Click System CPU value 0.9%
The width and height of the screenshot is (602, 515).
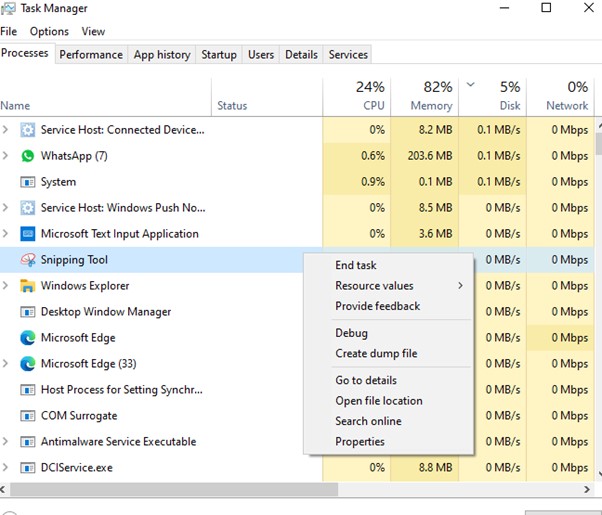tap(373, 182)
